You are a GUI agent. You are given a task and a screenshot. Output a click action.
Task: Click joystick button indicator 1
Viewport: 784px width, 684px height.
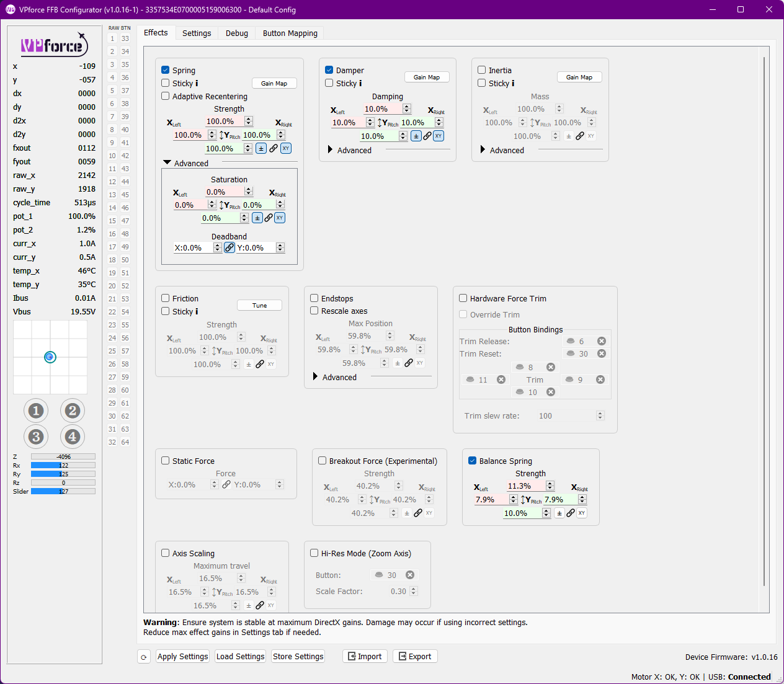point(36,411)
